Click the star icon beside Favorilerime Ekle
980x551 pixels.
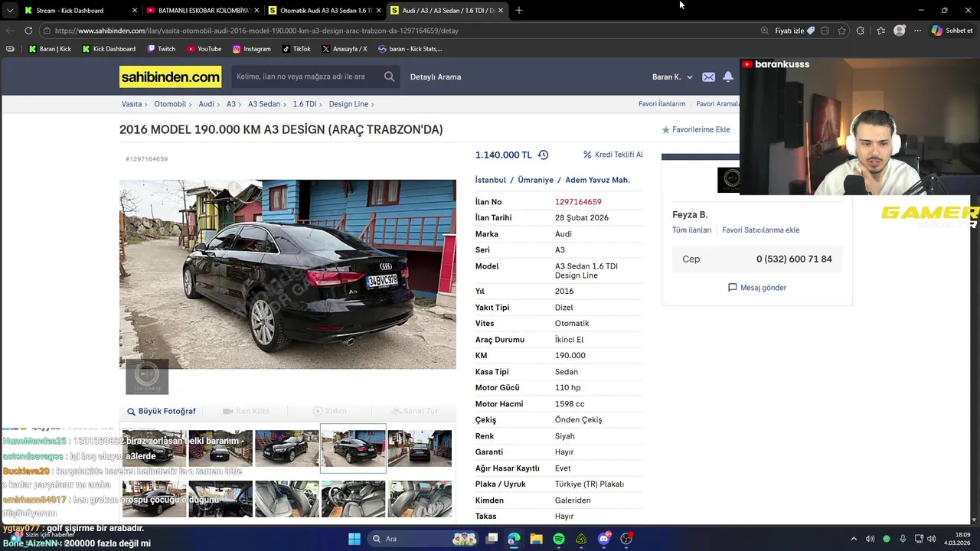(x=665, y=130)
